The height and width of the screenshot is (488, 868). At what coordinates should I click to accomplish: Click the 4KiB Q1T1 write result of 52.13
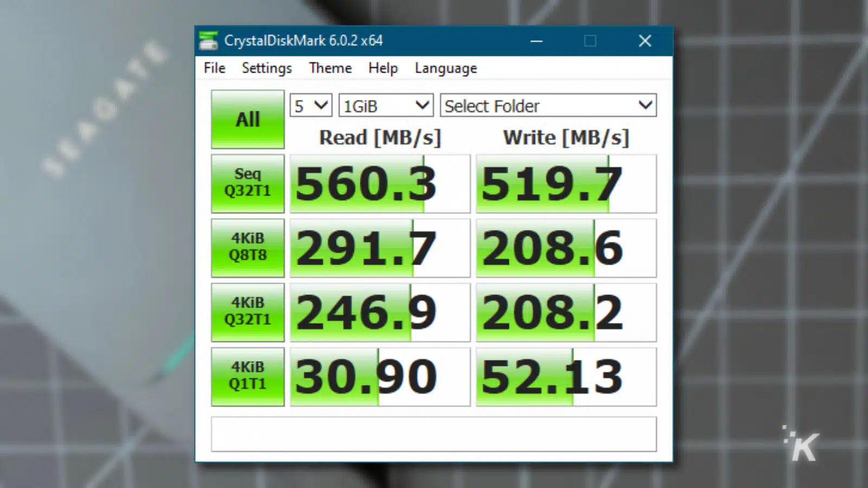pos(566,376)
